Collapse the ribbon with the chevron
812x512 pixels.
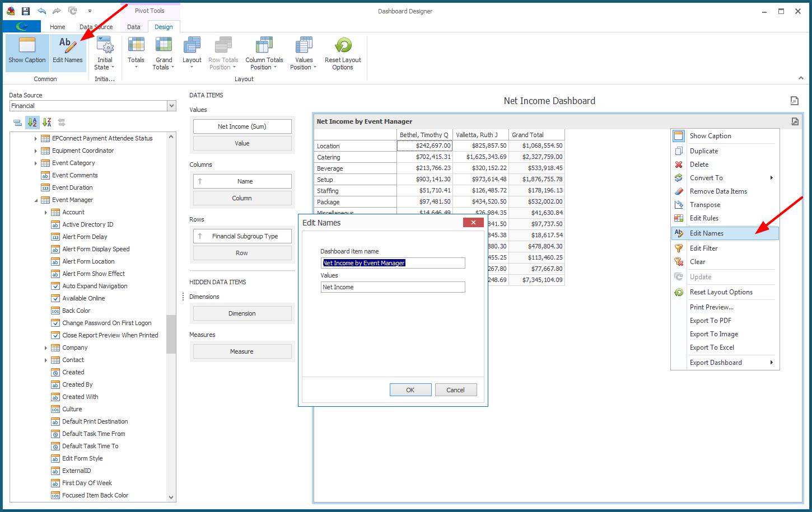point(801,78)
